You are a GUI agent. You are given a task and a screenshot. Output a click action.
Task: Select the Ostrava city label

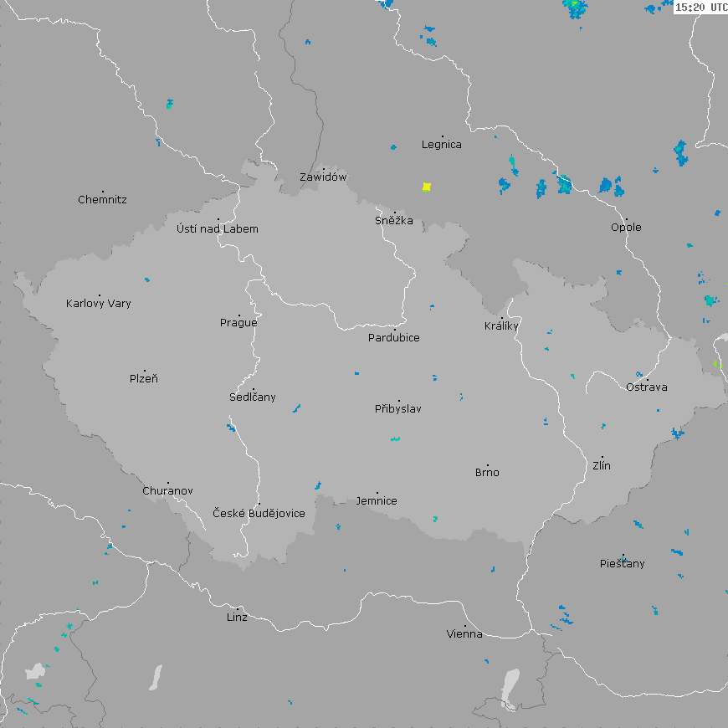(x=647, y=387)
